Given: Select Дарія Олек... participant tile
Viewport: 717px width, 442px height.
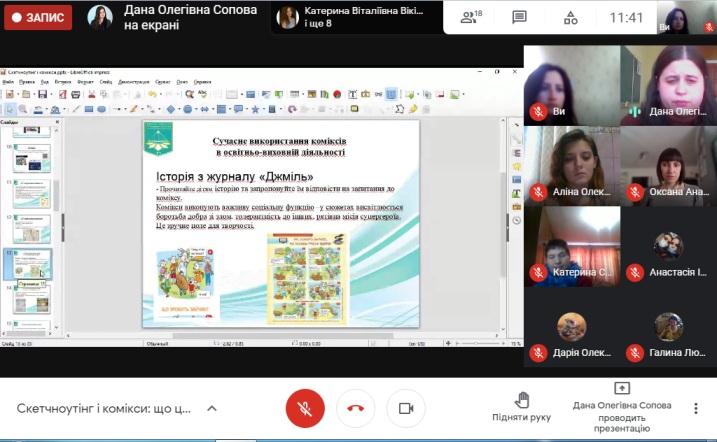Looking at the screenshot, I should (x=572, y=327).
